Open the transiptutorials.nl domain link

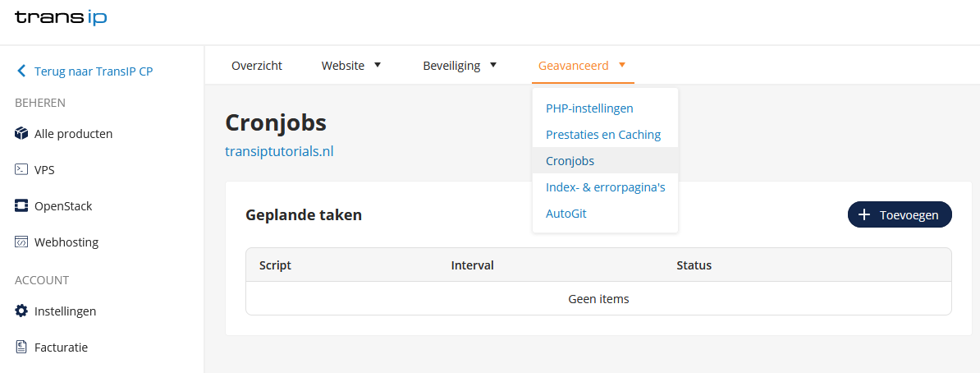279,151
